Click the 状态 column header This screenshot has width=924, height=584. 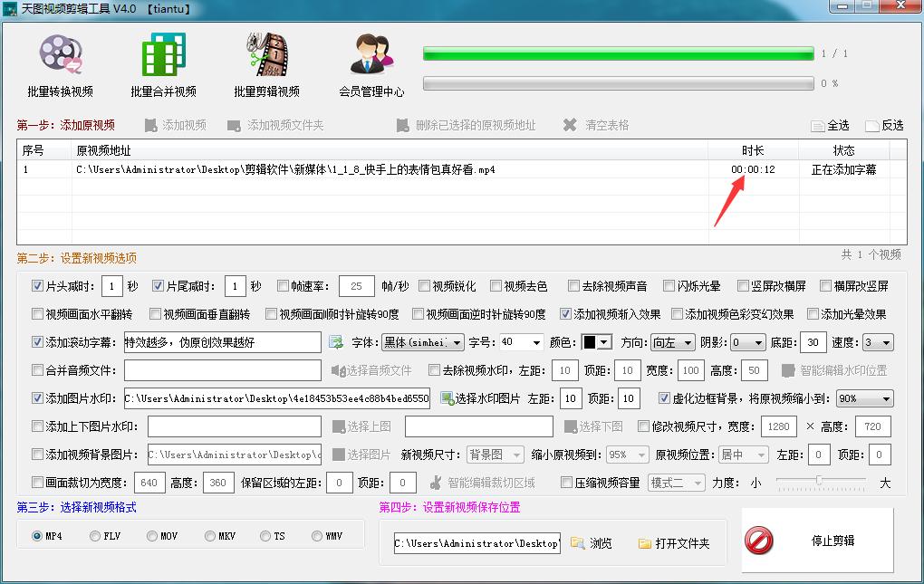tap(844, 150)
